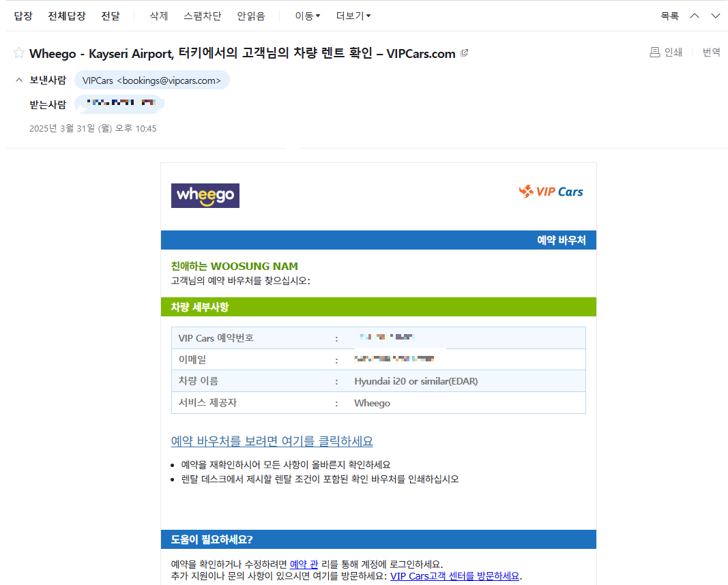728x585 pixels.
Task: Go to next email with down arrow
Action: (x=716, y=16)
